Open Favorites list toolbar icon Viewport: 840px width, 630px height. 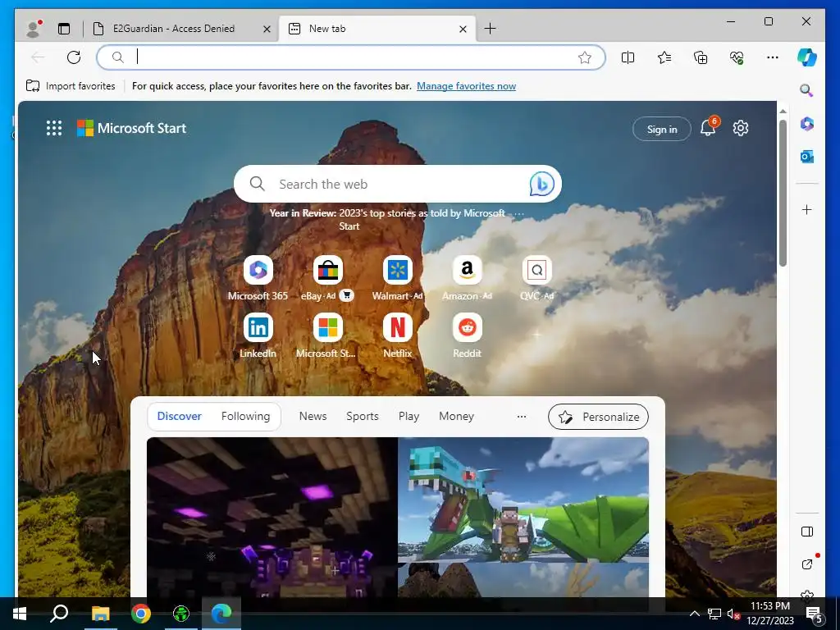[x=664, y=57]
